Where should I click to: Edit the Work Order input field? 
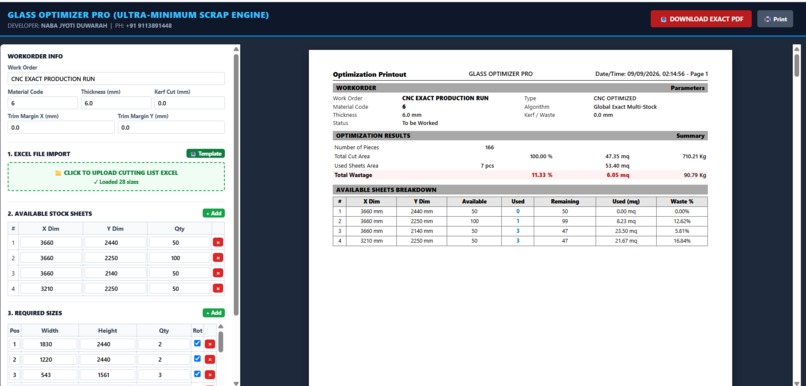pos(116,79)
